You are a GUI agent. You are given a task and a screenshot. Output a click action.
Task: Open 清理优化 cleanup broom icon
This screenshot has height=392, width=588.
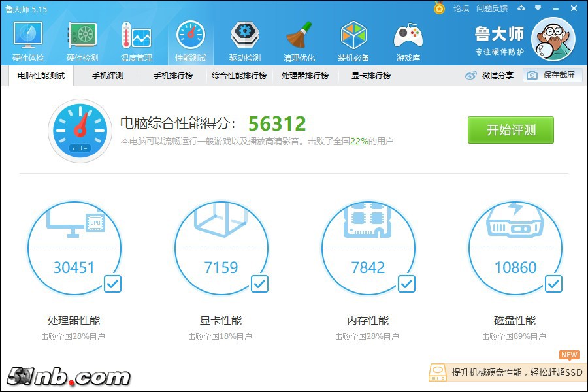(299, 41)
